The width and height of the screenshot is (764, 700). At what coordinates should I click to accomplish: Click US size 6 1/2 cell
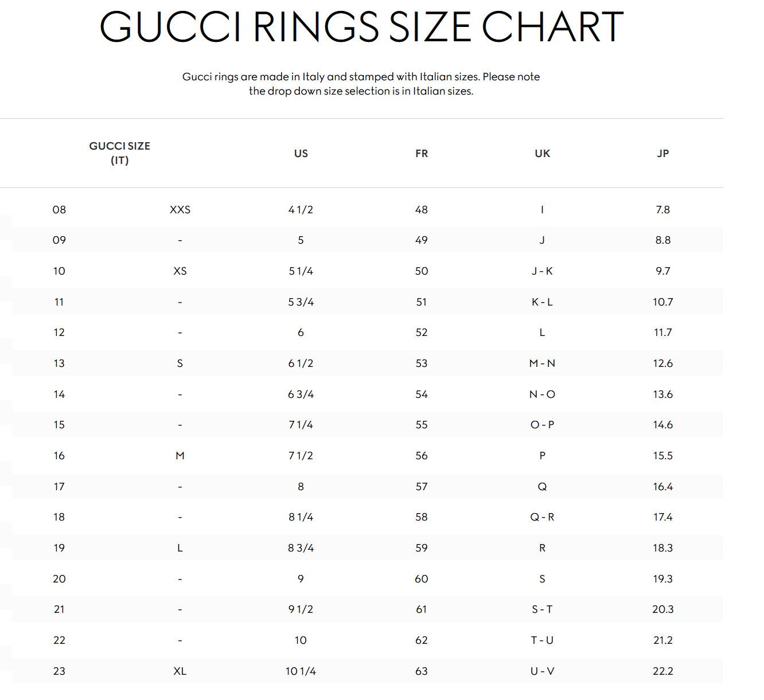point(301,363)
